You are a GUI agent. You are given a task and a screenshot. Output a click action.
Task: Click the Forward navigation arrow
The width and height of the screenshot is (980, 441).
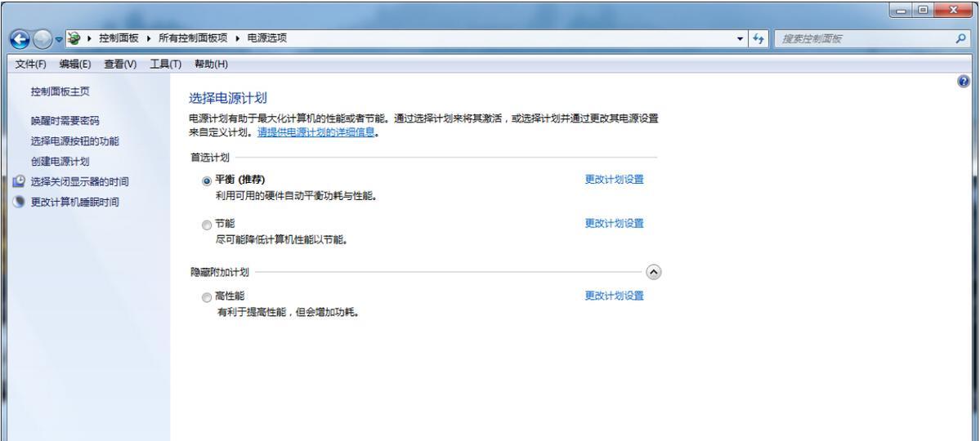(42, 40)
